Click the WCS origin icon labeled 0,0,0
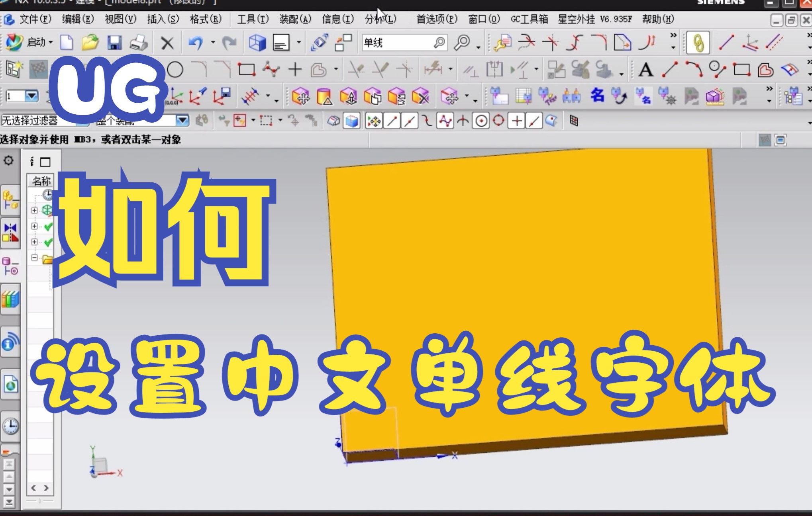 point(174,96)
